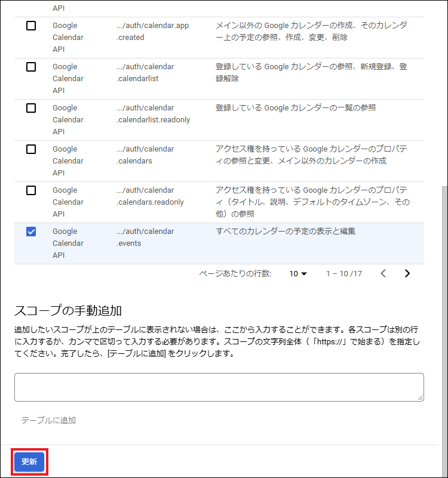448x478 pixels.
Task: Click the スコープの手動追加 heading
Action: tap(68, 310)
